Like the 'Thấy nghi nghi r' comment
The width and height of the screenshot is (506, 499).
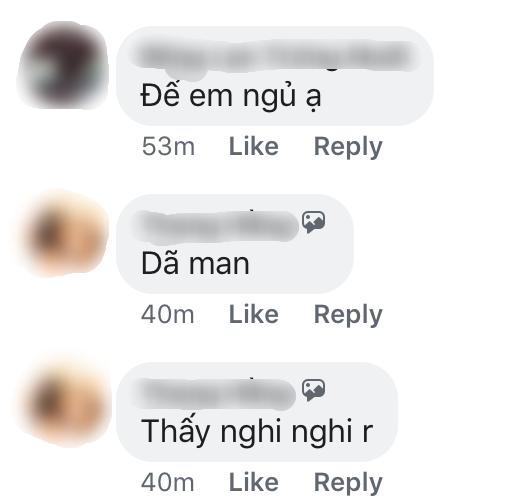click(x=254, y=482)
